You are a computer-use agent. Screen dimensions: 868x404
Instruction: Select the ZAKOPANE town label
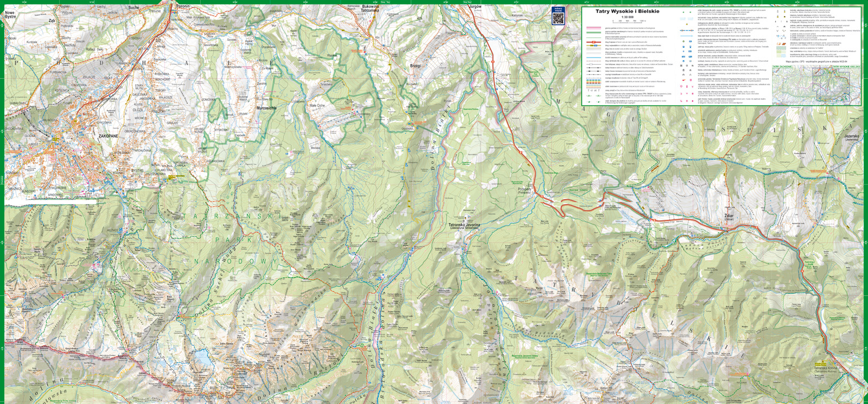click(x=108, y=136)
